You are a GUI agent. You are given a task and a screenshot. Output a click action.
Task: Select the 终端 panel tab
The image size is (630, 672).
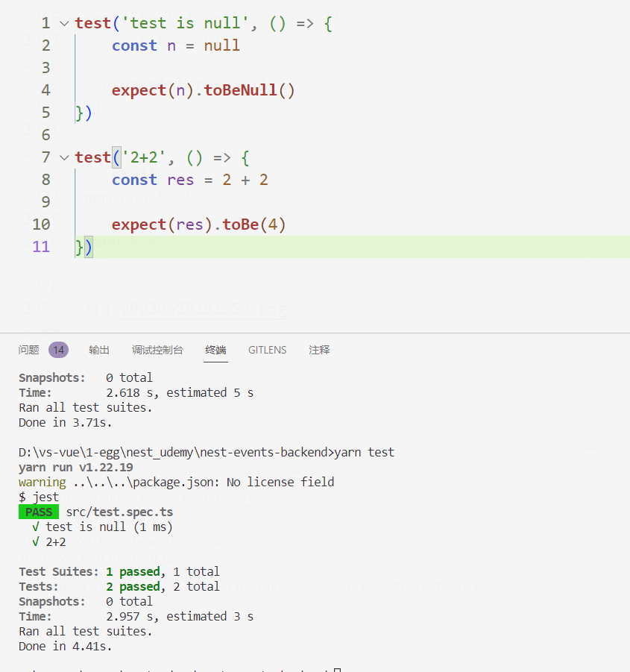[x=216, y=350]
